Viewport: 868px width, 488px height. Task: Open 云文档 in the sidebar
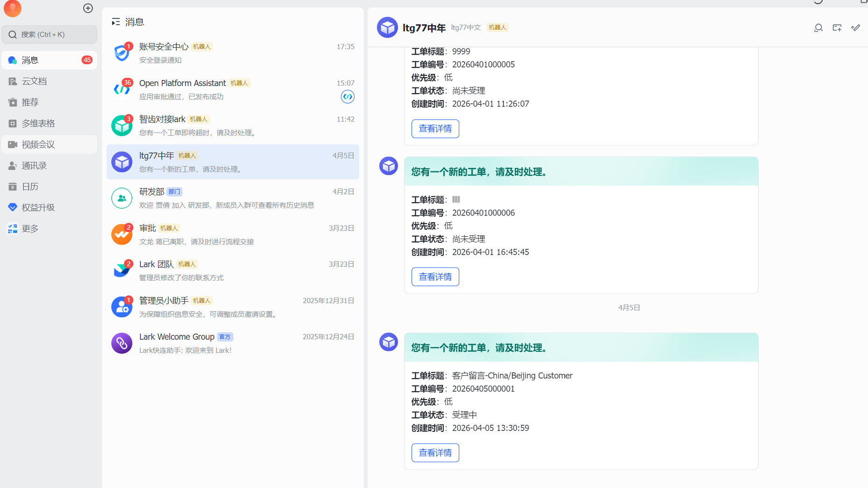click(34, 81)
